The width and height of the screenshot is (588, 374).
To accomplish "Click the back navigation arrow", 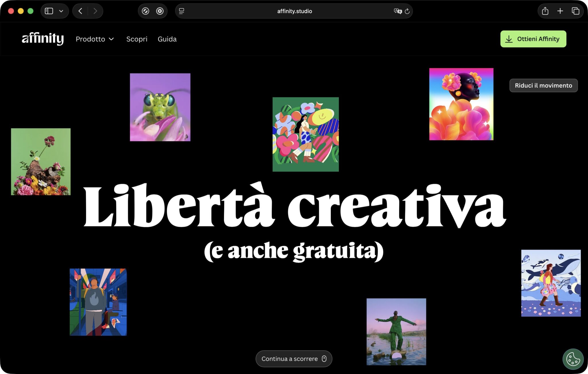I will tap(80, 11).
